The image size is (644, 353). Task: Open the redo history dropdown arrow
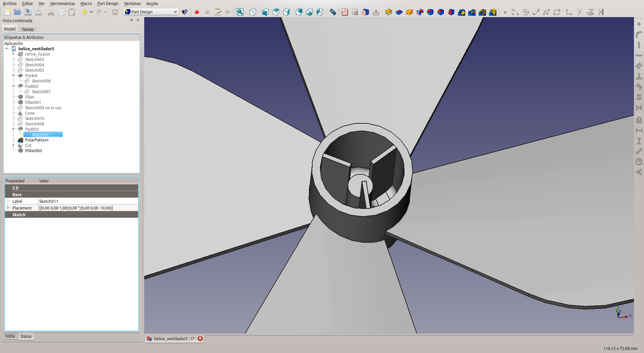click(105, 12)
